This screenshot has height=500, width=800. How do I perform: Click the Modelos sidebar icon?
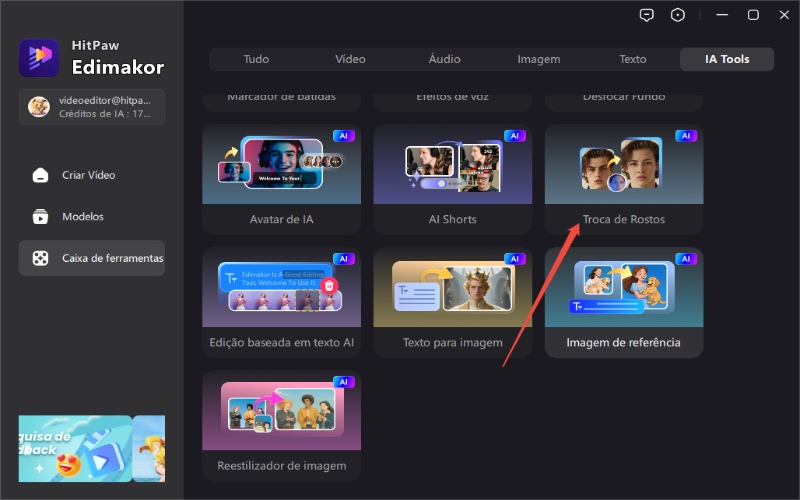click(40, 217)
